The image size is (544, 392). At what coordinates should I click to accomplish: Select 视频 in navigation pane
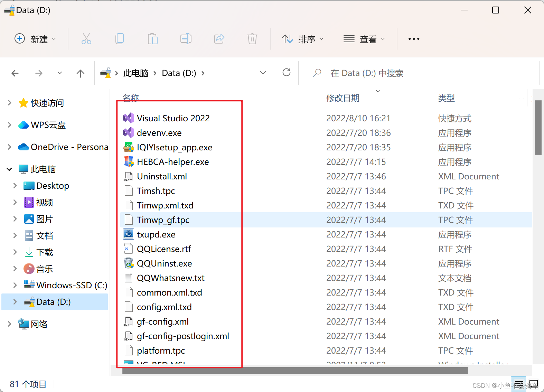[x=45, y=202]
